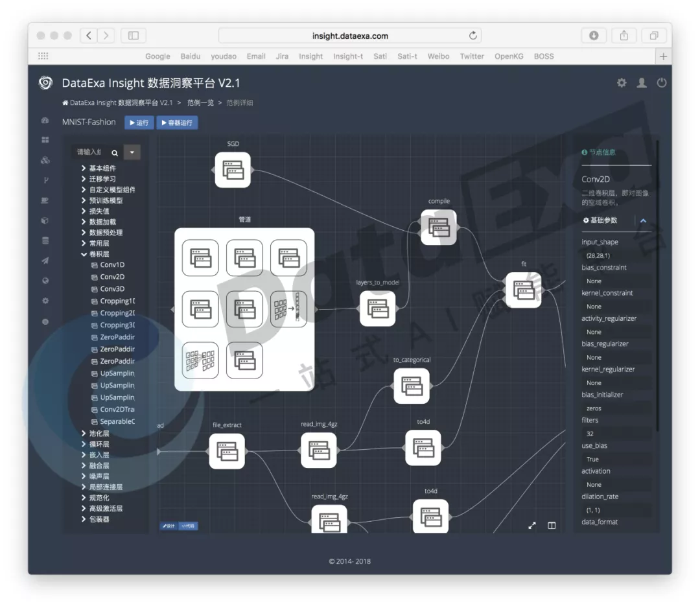Go back with browser back arrow
700x608 pixels.
[x=89, y=35]
